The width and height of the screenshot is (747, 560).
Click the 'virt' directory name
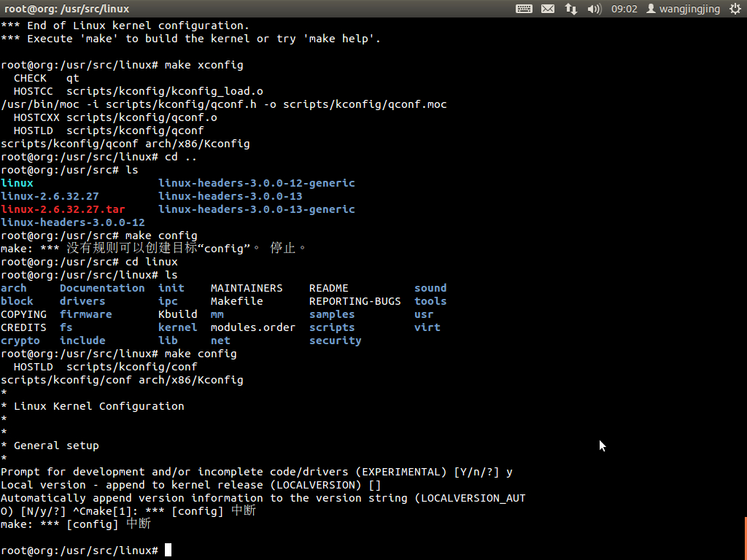coord(427,327)
